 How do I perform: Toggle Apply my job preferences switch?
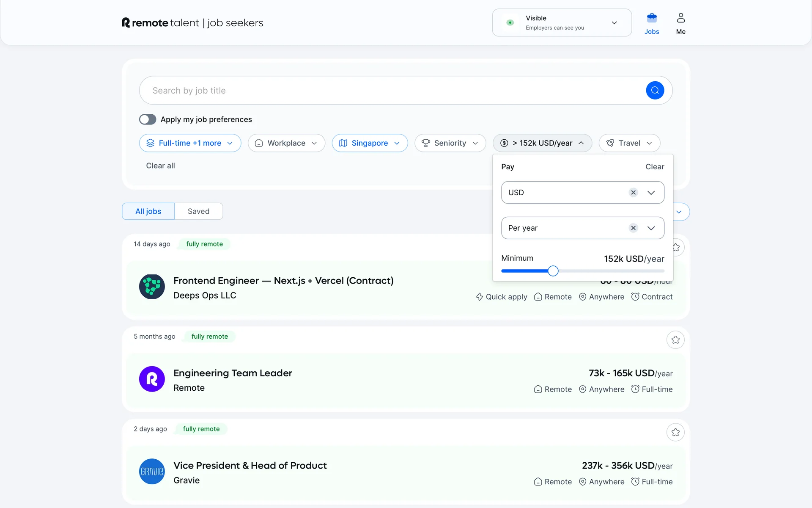click(x=148, y=119)
